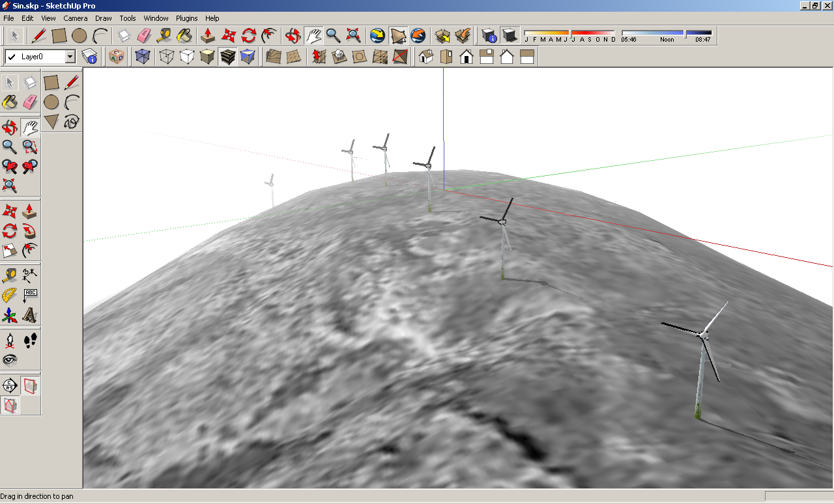Select the Orbit tool in the left toolbar
This screenshot has height=504, width=834.
10,127
